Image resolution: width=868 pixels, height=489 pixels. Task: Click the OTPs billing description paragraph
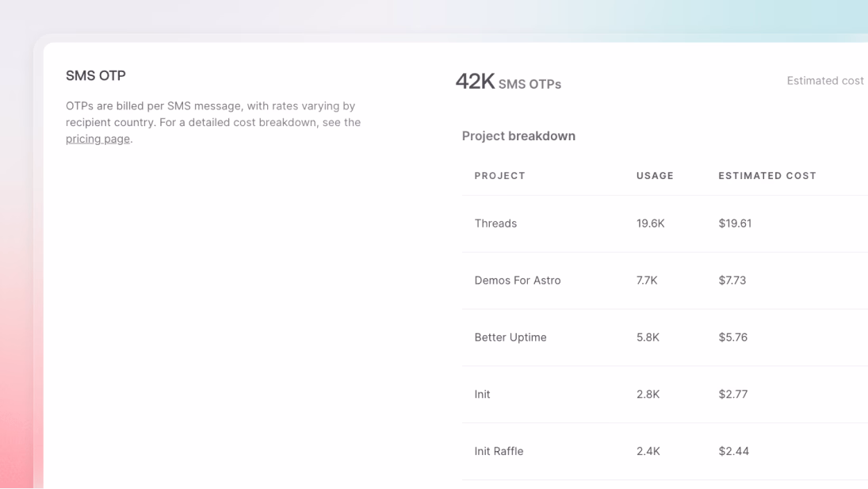click(x=213, y=122)
